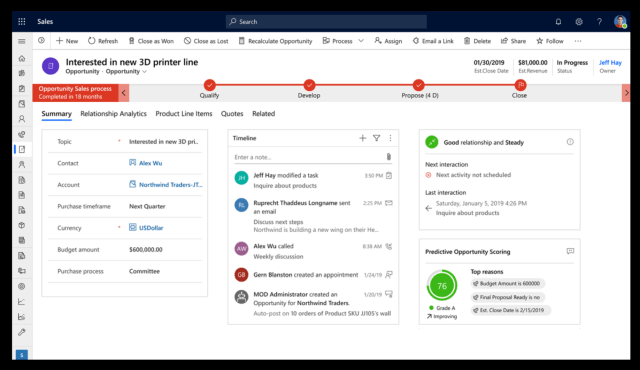Share the opportunity record
This screenshot has width=640, height=370.
[x=513, y=41]
